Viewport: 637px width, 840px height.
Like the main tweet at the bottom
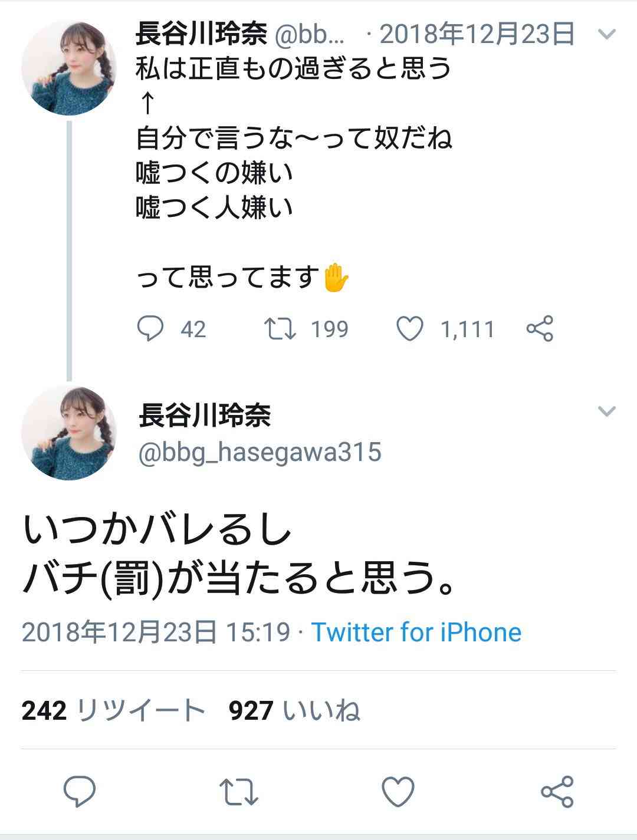tap(398, 791)
